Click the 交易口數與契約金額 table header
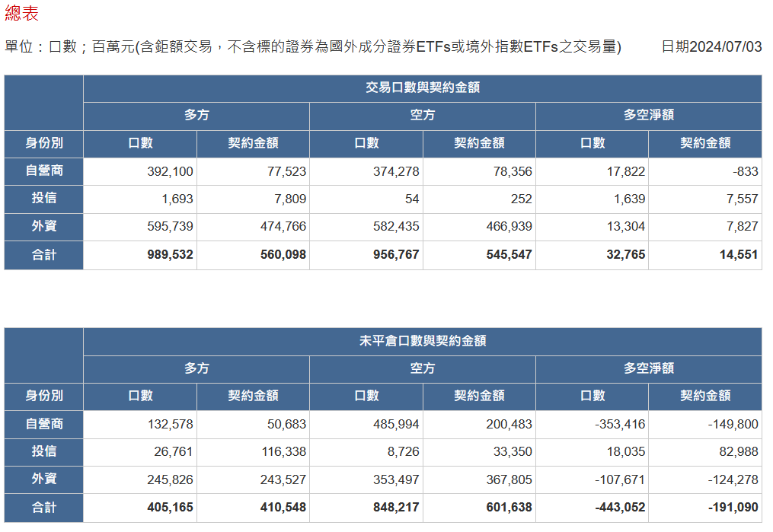Image resolution: width=773 pixels, height=532 pixels. tap(423, 88)
